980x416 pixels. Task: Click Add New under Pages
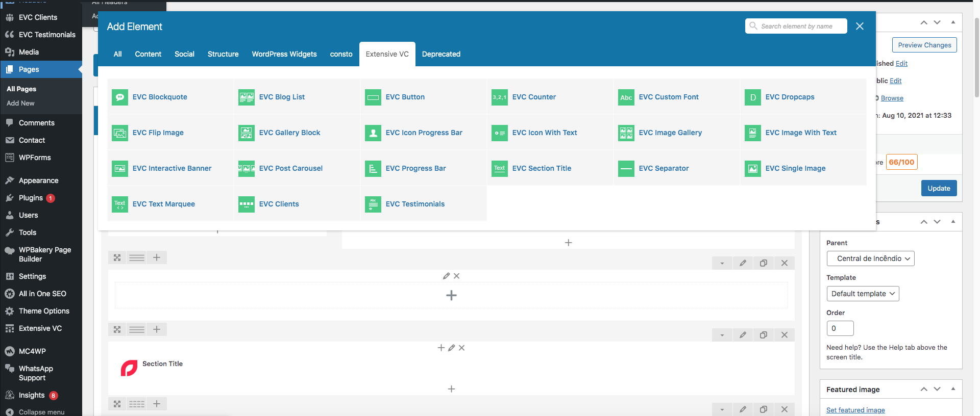click(x=20, y=103)
